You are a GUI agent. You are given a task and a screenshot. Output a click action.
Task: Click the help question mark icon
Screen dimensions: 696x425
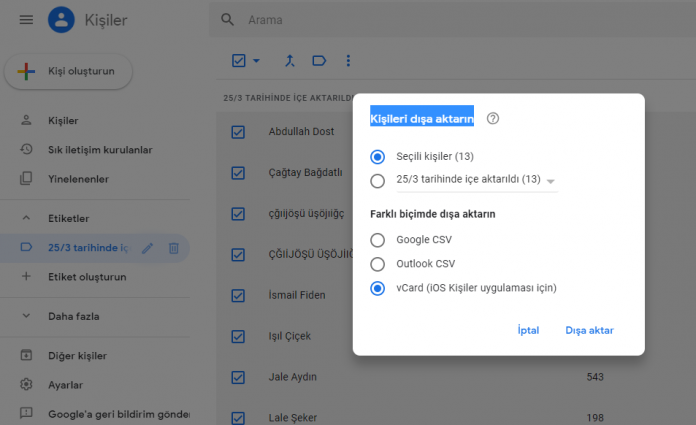click(x=493, y=119)
